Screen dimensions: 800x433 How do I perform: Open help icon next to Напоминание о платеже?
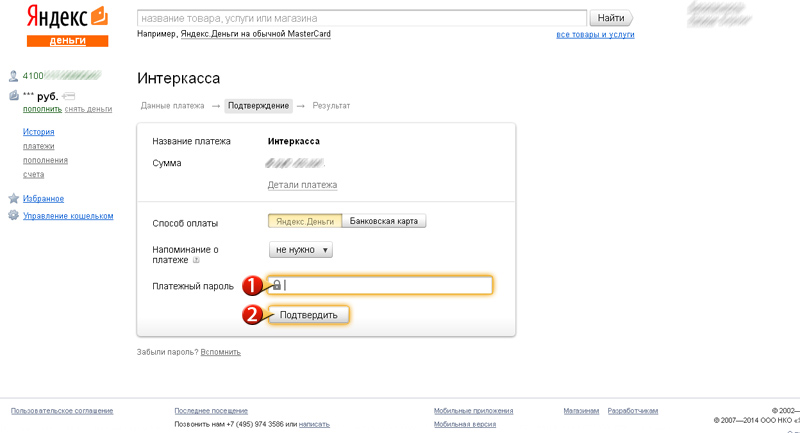point(196,260)
